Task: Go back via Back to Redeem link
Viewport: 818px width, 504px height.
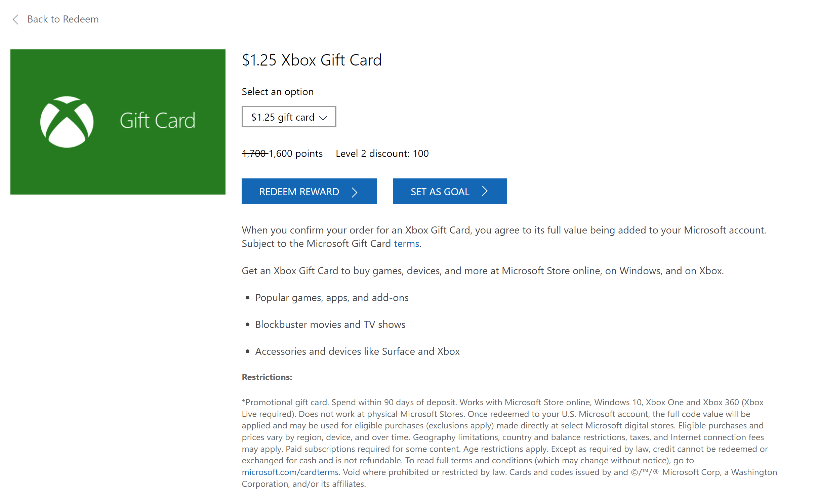Action: (63, 19)
